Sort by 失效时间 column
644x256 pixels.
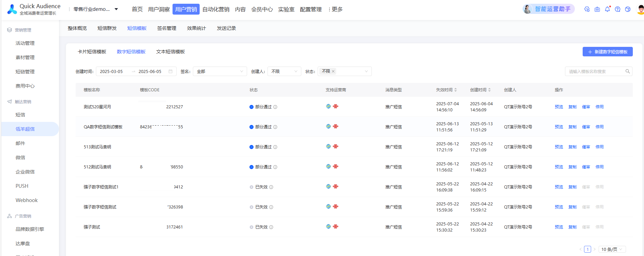click(x=456, y=90)
